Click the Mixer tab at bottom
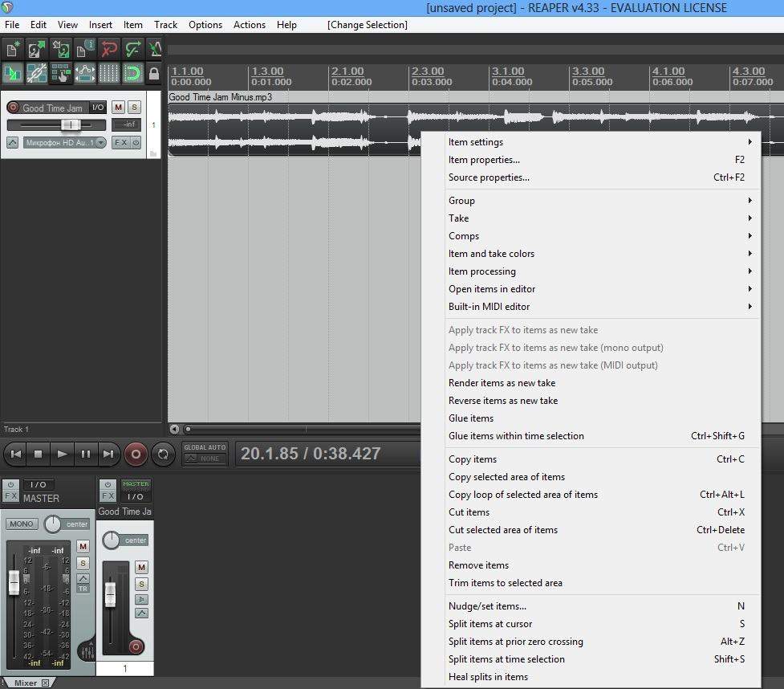Screen dimensions: 784x689 [x=26, y=683]
